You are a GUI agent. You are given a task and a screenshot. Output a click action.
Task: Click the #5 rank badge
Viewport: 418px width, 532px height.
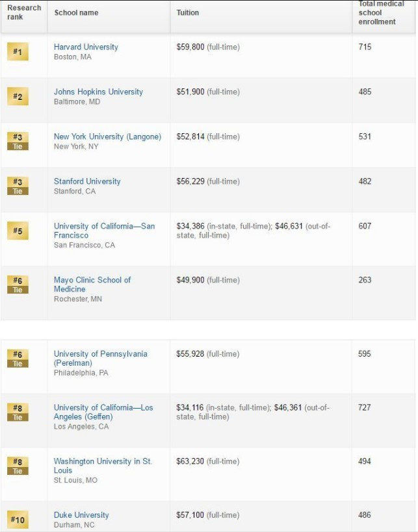pos(18,231)
